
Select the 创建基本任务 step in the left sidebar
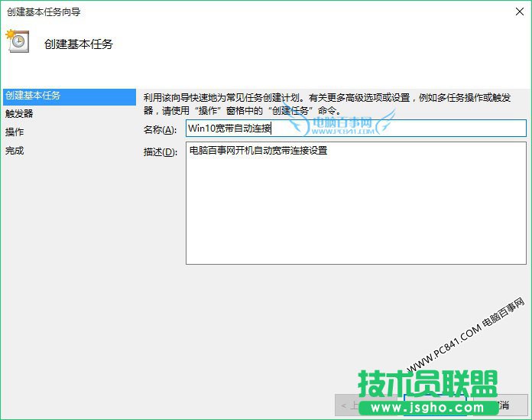(x=33, y=96)
